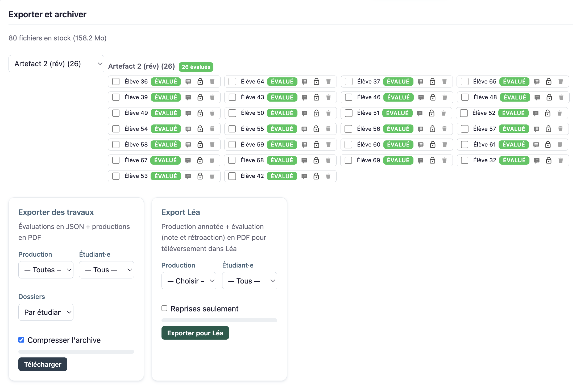This screenshot has width=580, height=392.
Task: Tick the checkbox for Élève 54
Action: tap(116, 129)
